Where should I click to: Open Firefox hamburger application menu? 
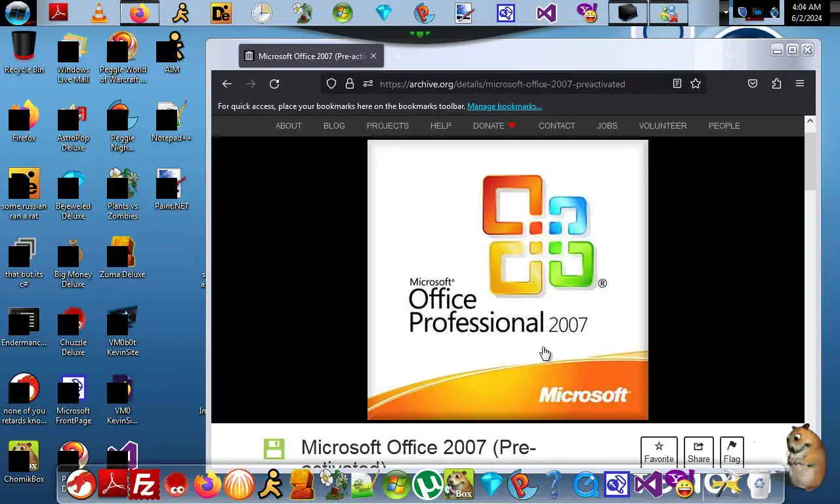(x=800, y=84)
